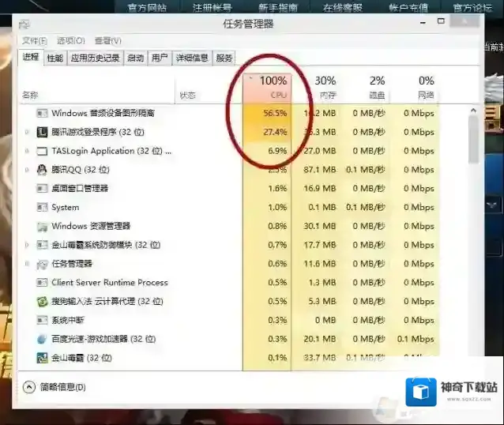Viewport: 504px width, 425px height.
Task: Click the 系统中断 process icon
Action: point(43,321)
